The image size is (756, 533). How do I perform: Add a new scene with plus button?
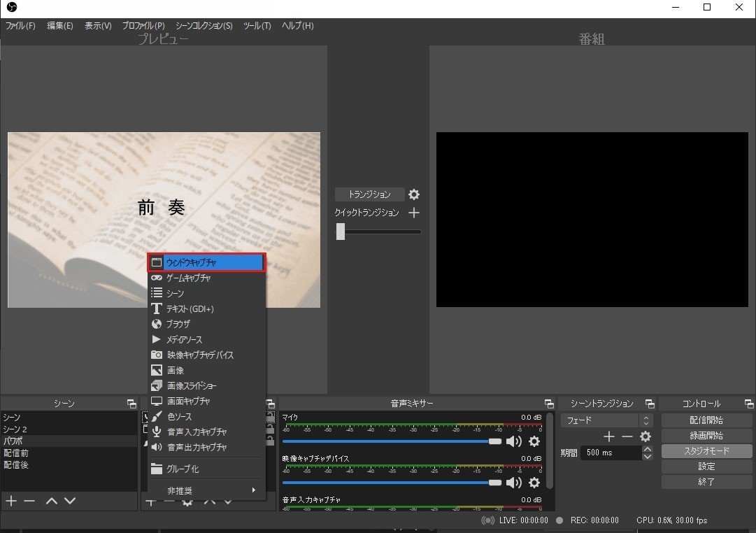[11, 501]
